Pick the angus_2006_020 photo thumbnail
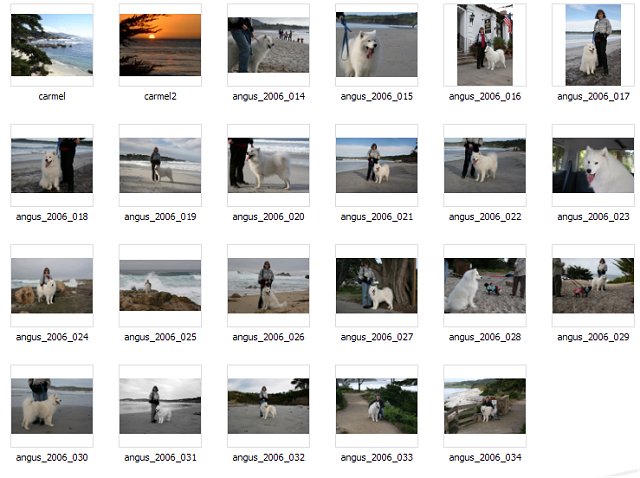 [268, 165]
